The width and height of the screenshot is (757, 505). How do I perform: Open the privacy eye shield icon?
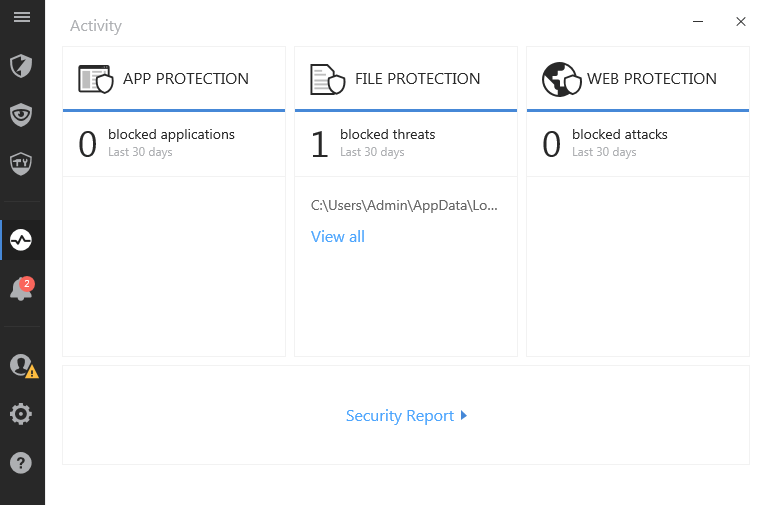pos(22,114)
